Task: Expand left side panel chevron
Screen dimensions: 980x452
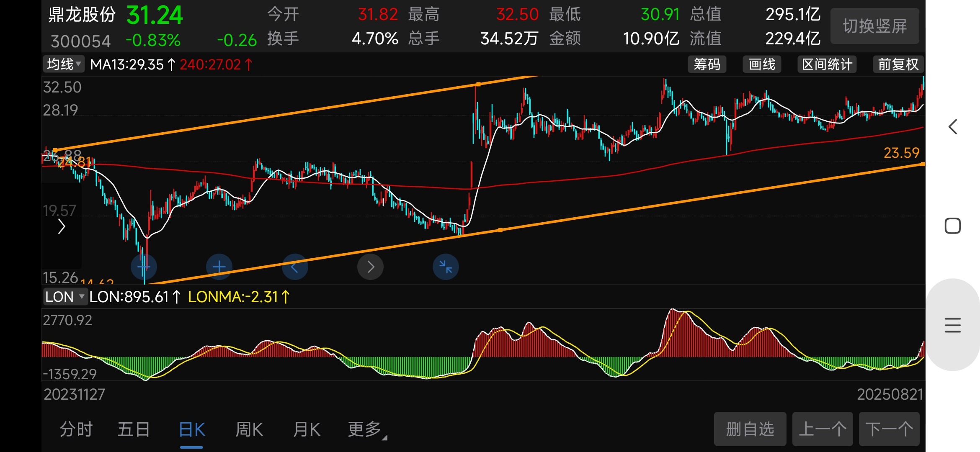Action: [62, 226]
